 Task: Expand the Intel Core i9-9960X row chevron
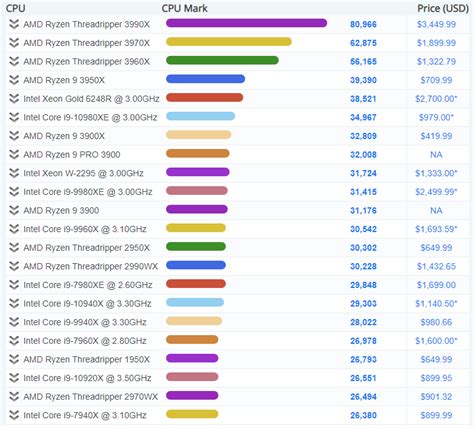tap(14, 229)
